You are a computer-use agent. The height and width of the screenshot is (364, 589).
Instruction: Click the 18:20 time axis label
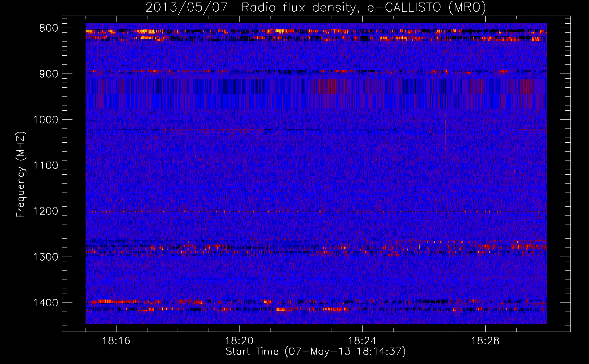coord(239,341)
